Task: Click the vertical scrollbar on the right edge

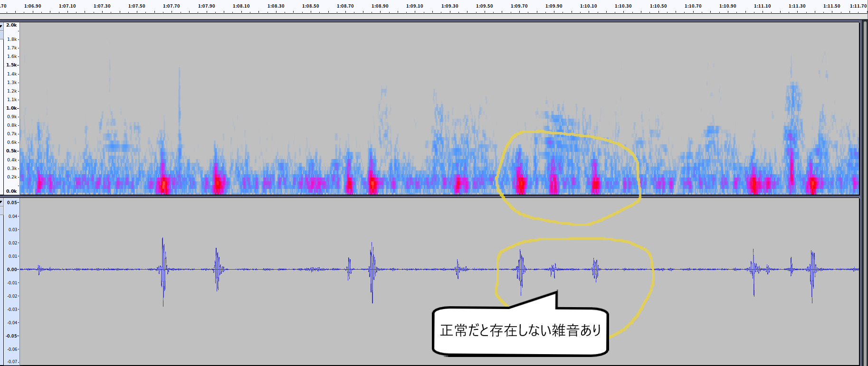Action: click(x=864, y=194)
